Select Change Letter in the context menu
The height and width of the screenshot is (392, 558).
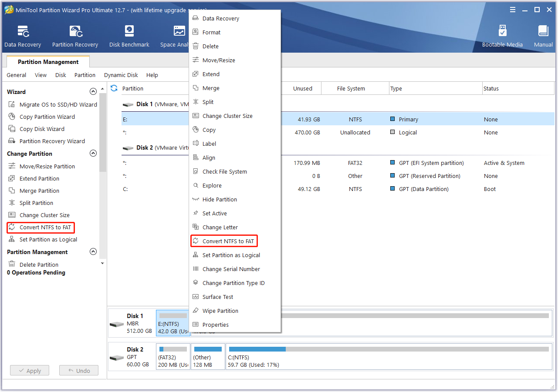(x=235, y=227)
